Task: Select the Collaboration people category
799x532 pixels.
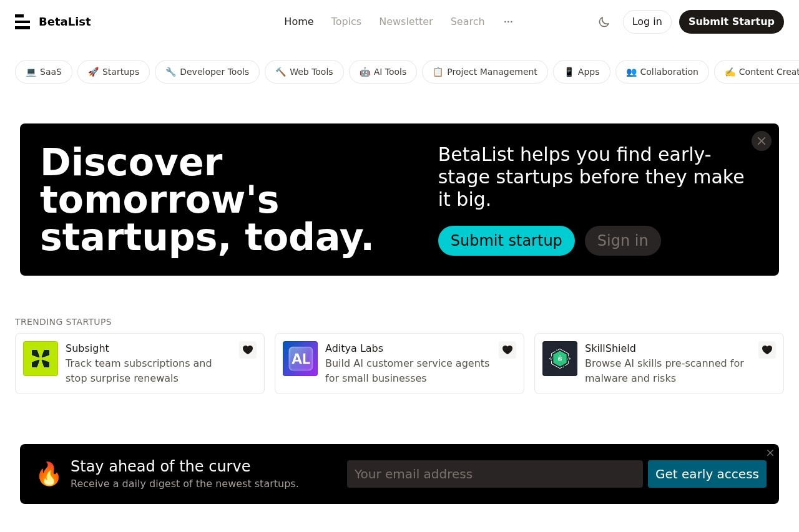Action: (662, 72)
